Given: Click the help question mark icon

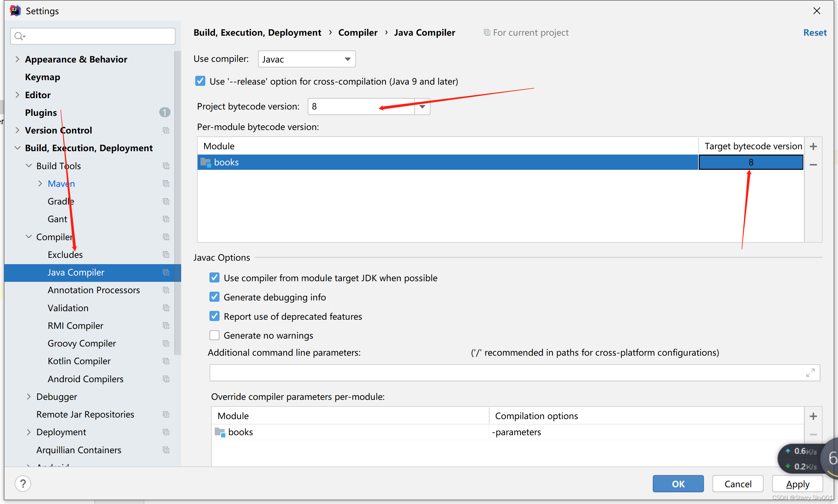Looking at the screenshot, I should pyautogui.click(x=23, y=483).
